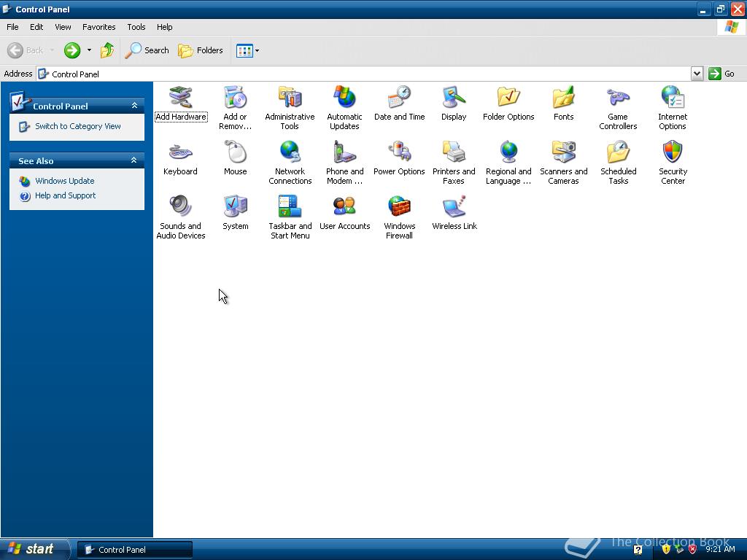Click the Help and Support link

(65, 195)
